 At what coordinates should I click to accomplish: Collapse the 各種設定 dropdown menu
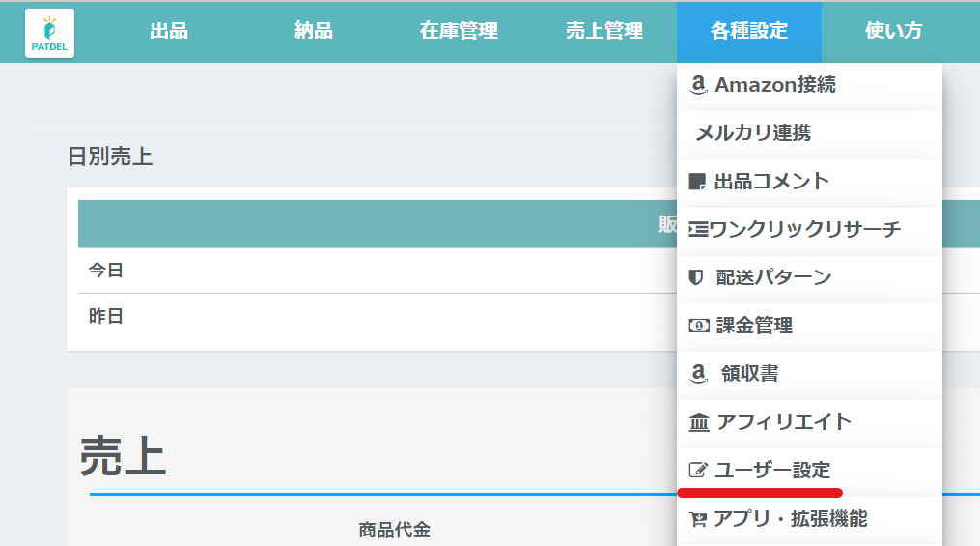tap(748, 32)
